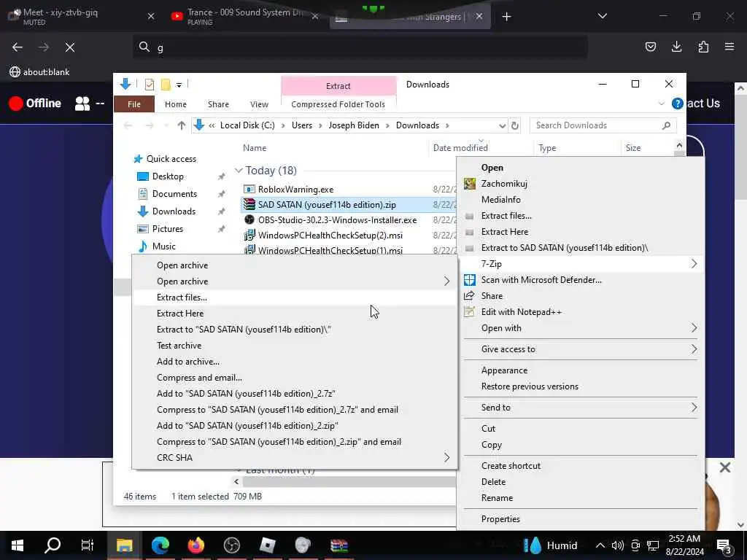Select OBS-Studio-30.2.3-Windows-Installer.exe file
747x560 pixels.
337,220
